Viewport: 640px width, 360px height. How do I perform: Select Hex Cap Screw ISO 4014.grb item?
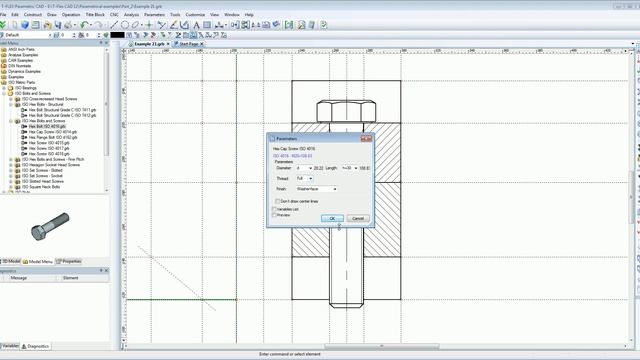click(x=53, y=132)
